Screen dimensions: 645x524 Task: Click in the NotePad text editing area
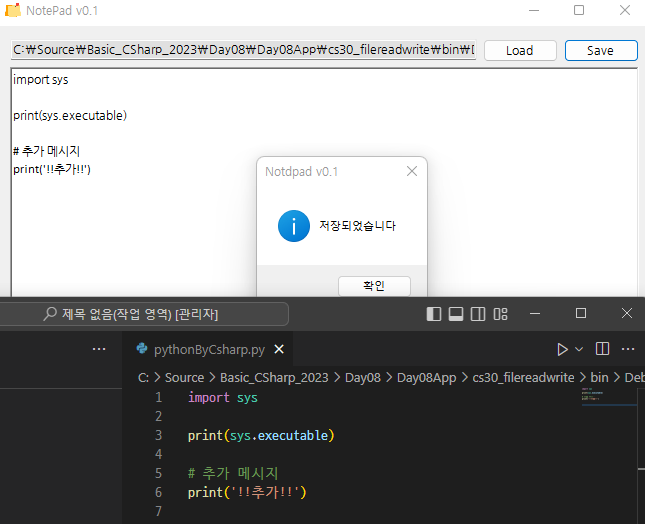point(324,183)
